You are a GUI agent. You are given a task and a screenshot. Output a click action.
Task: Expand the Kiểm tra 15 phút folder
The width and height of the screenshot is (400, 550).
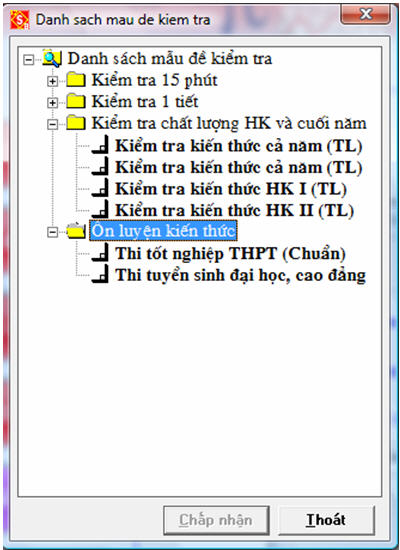click(x=52, y=81)
